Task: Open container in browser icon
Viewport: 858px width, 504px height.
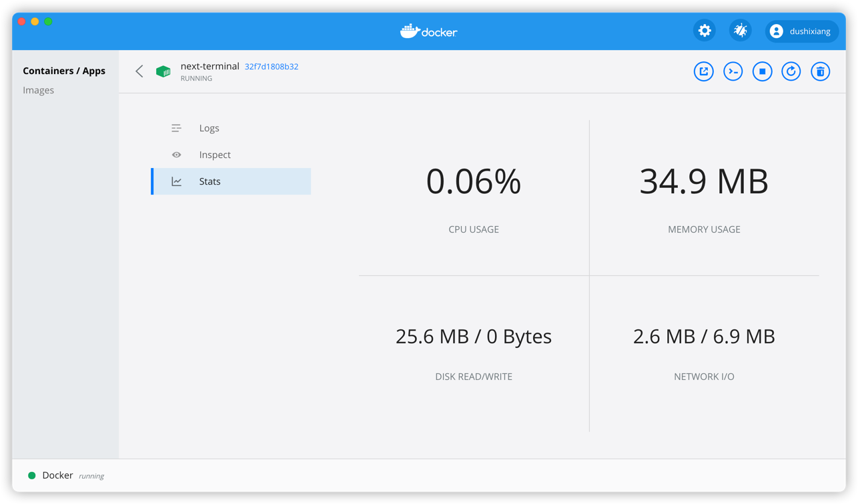Action: click(x=703, y=71)
